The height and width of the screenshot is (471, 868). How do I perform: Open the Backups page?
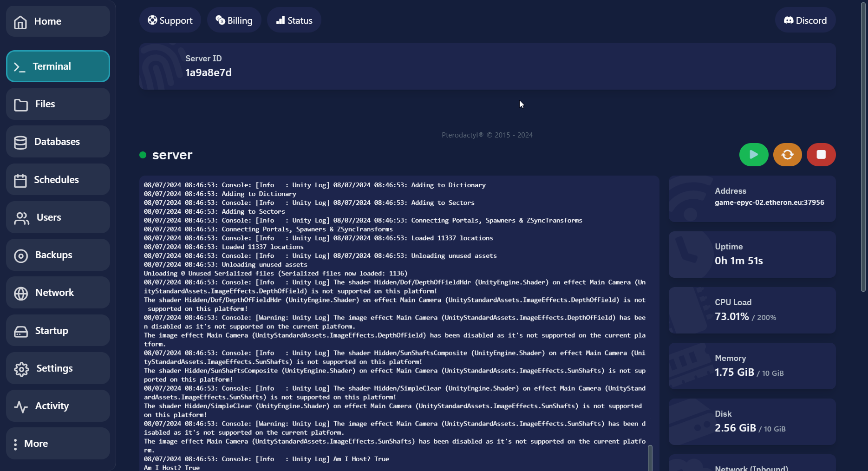coord(58,255)
